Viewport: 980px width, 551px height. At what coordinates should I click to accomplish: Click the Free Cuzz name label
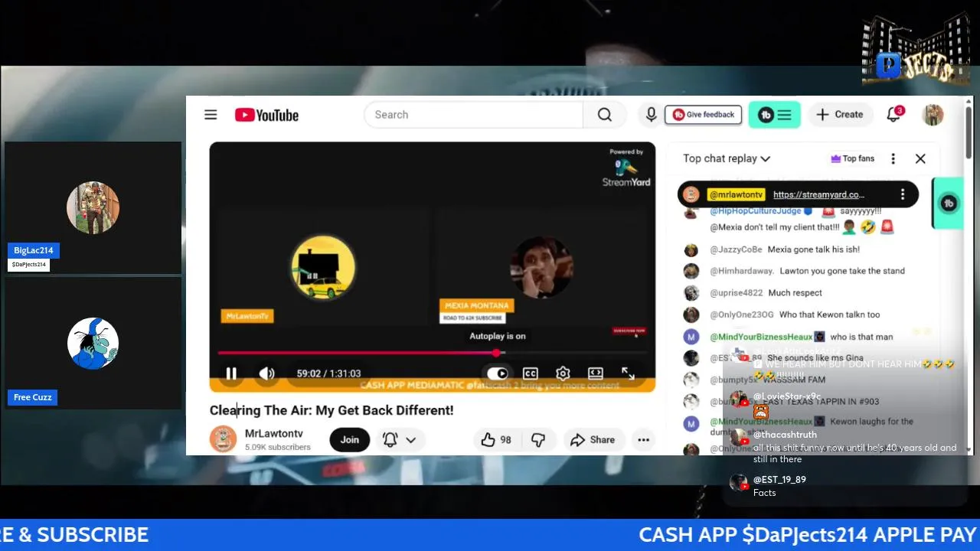coord(32,397)
